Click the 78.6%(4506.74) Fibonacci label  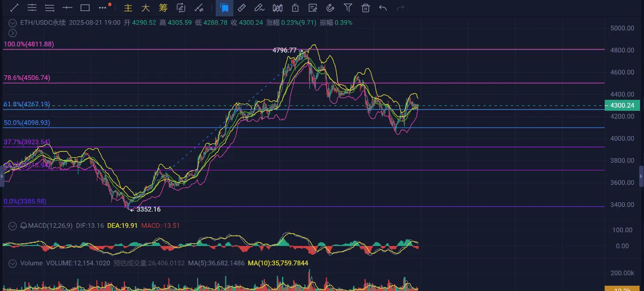point(27,78)
